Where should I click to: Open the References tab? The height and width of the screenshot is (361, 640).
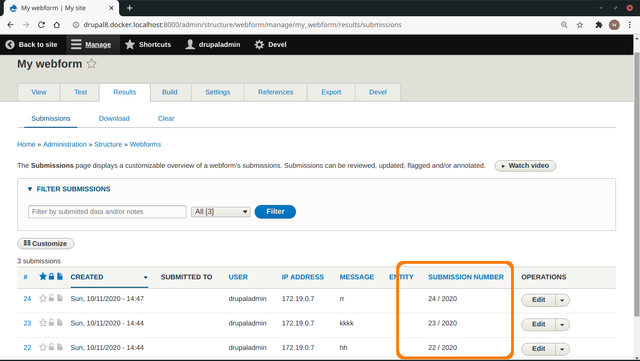click(x=276, y=92)
